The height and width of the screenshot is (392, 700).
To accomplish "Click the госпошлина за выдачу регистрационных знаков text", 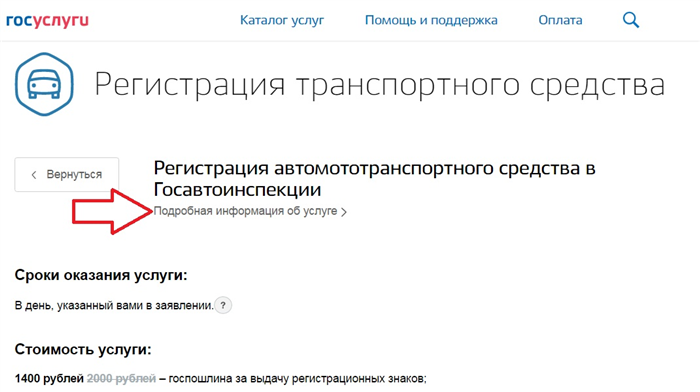I will coord(297,379).
